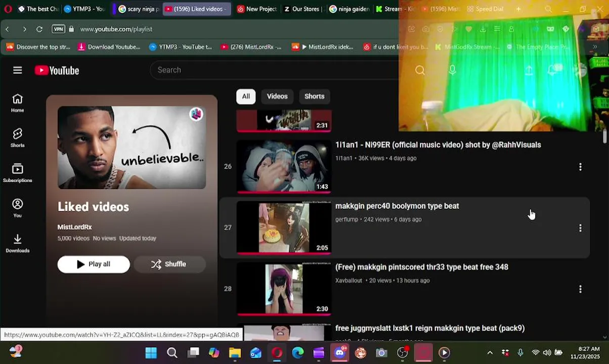Open the 'makkgin perc40 boolymon' video thumbnail
The image size is (609, 364).
coord(284,227)
